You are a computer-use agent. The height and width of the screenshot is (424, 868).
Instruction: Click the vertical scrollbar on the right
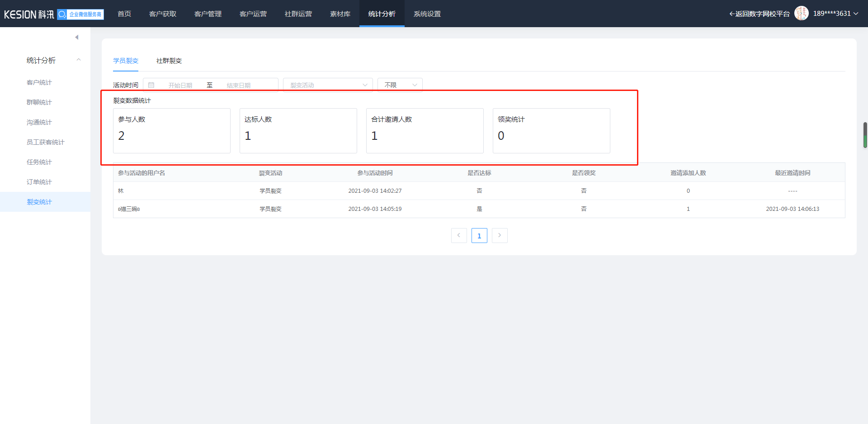click(865, 135)
